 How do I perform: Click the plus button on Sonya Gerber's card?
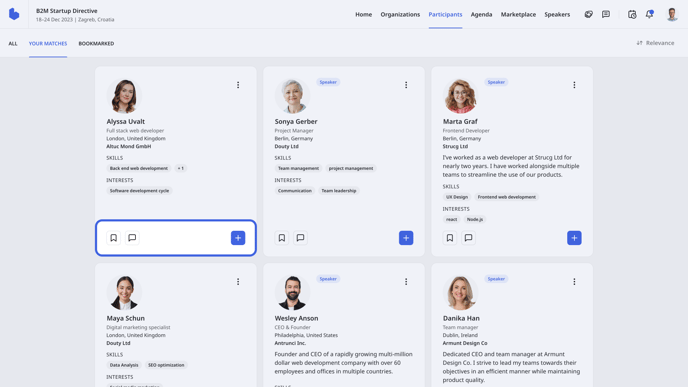click(x=406, y=238)
